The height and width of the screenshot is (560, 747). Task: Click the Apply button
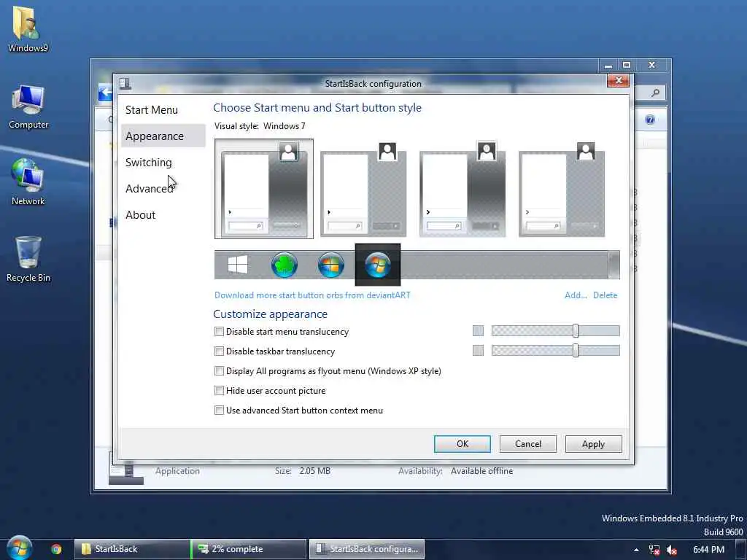coord(593,444)
